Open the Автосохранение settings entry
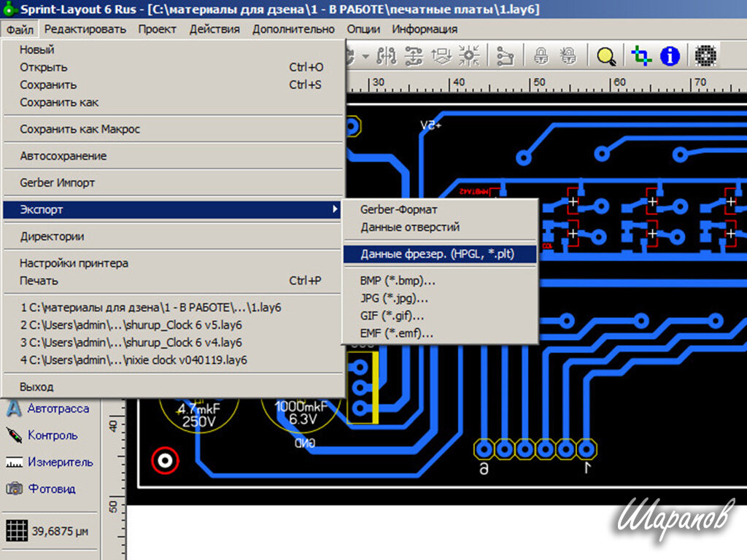The image size is (747, 560). [x=173, y=156]
